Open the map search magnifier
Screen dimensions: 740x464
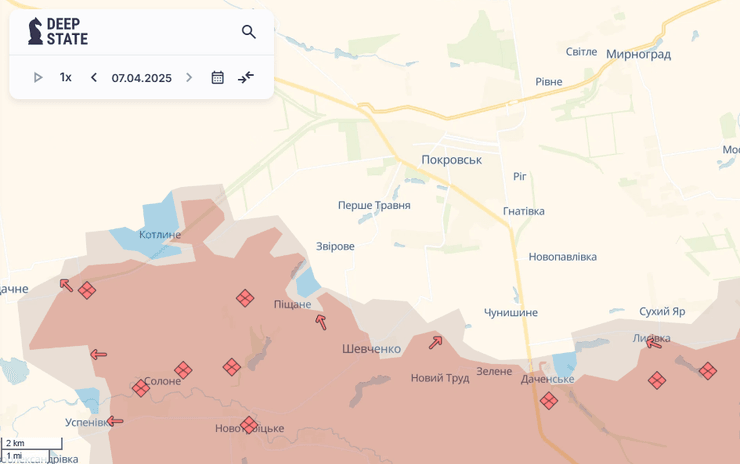[249, 32]
